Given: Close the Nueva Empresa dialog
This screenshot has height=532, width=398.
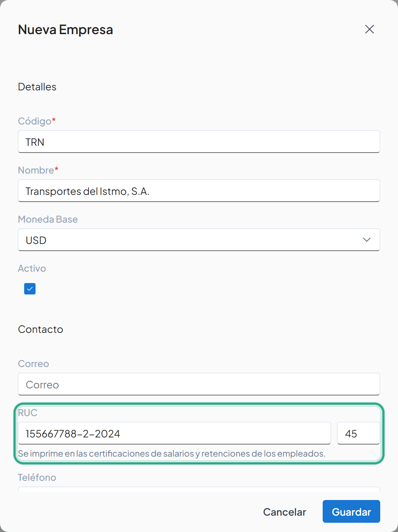Looking at the screenshot, I should coord(370,29).
